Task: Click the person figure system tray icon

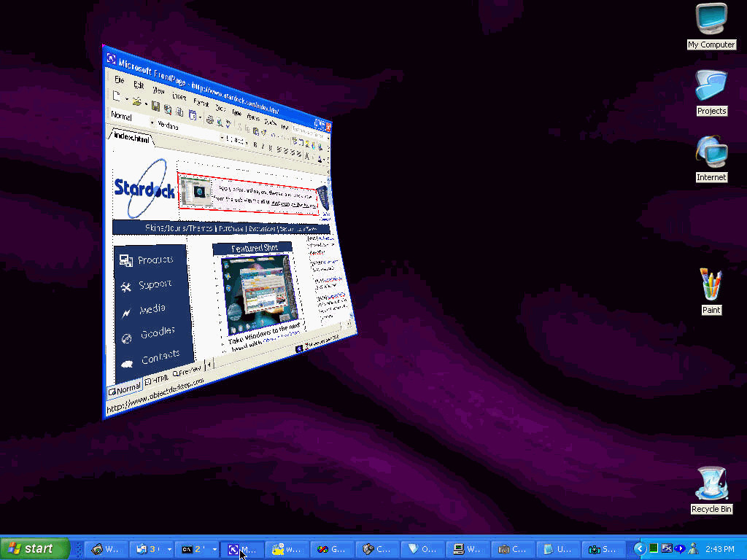Action: point(693,548)
